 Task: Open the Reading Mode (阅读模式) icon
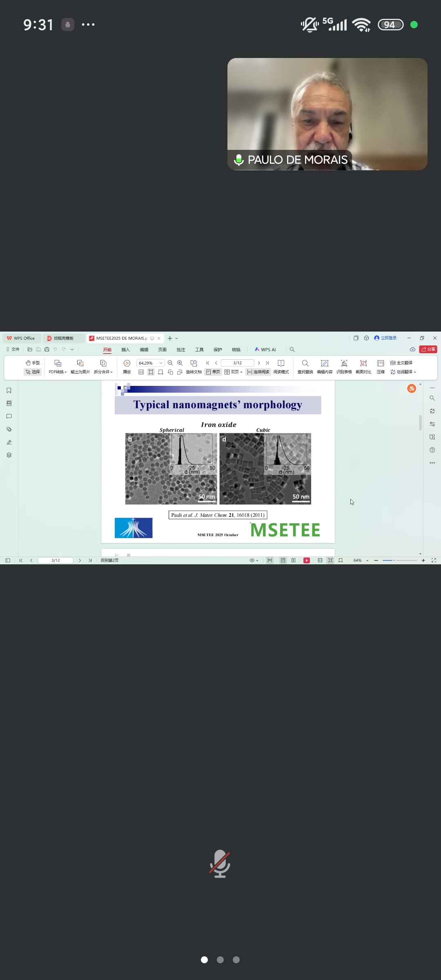[281, 363]
